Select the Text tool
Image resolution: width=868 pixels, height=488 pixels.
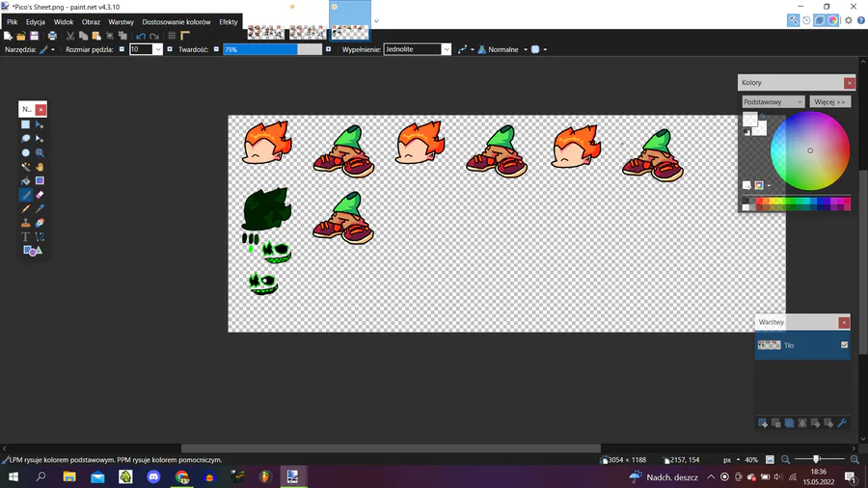click(25, 237)
